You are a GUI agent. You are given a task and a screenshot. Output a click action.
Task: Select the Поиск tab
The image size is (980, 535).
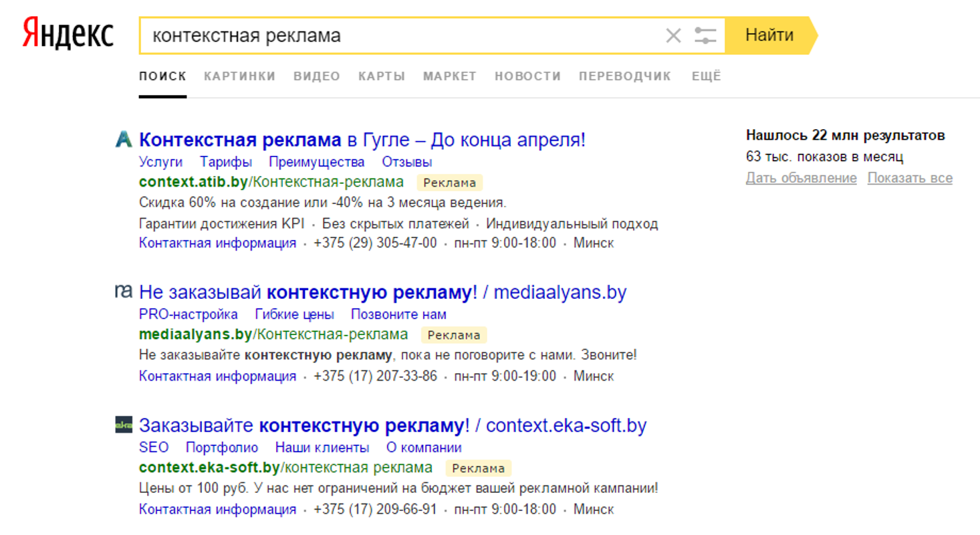click(162, 76)
